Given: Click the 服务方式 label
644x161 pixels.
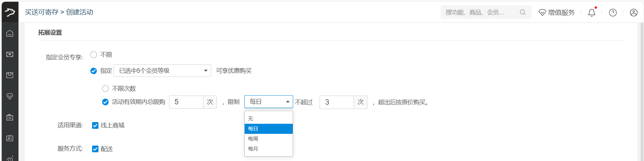Looking at the screenshot, I should (x=70, y=149).
